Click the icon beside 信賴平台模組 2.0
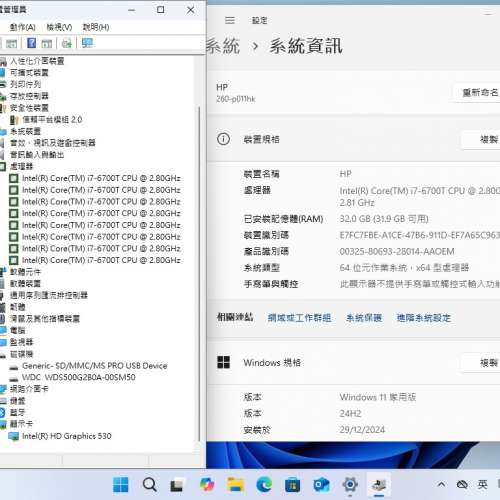The width and height of the screenshot is (500, 500). [x=14, y=120]
